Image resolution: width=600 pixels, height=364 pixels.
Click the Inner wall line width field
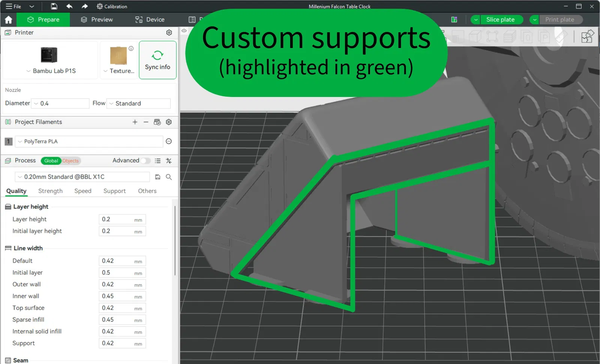pos(122,296)
